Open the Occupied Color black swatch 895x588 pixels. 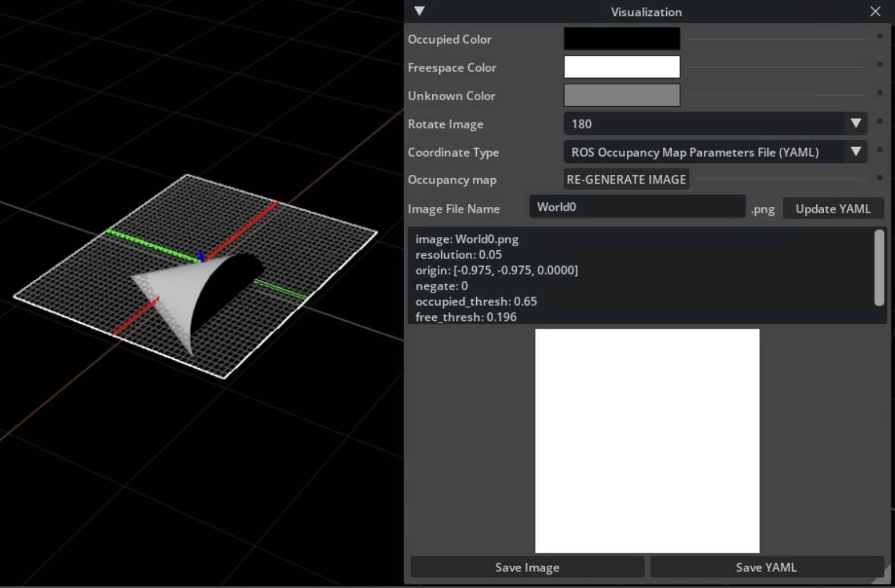pyautogui.click(x=622, y=39)
